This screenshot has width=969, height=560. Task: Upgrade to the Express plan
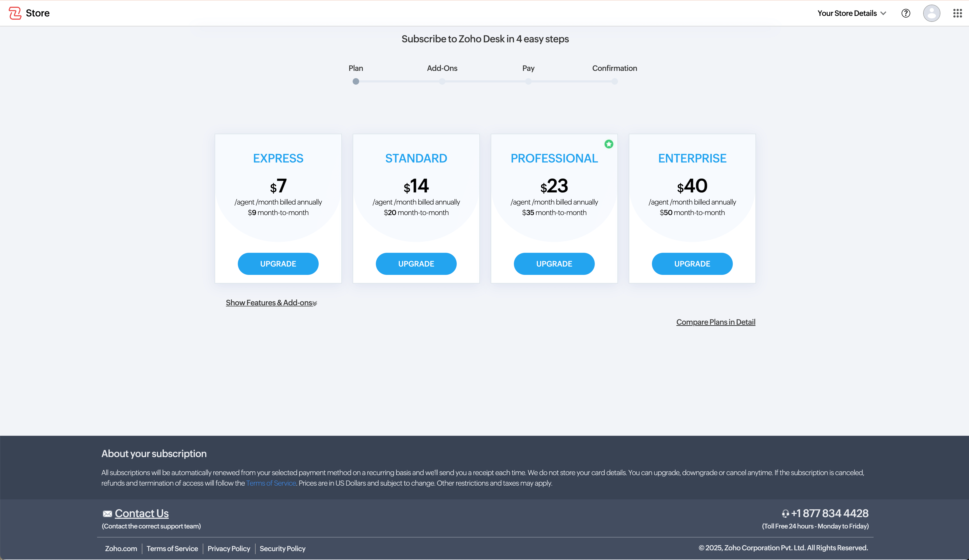278,264
